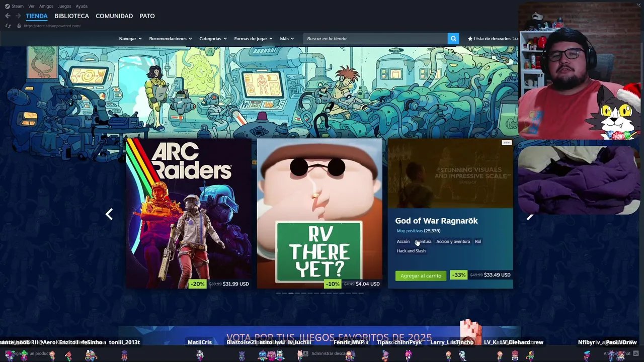Viewport: 644px width, 362px height.
Task: Open Lista de deseados
Action: coord(492,39)
